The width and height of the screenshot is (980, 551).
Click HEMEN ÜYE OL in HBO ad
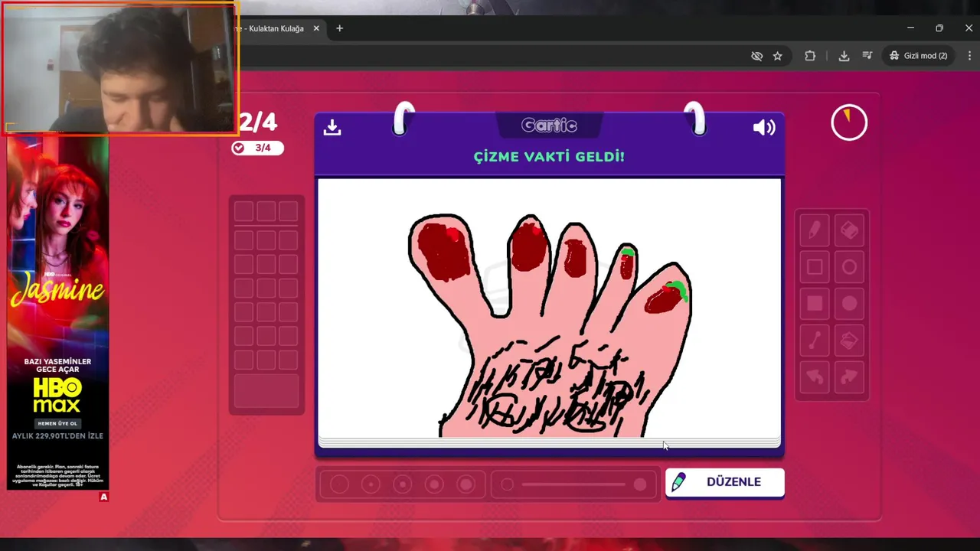tap(57, 423)
